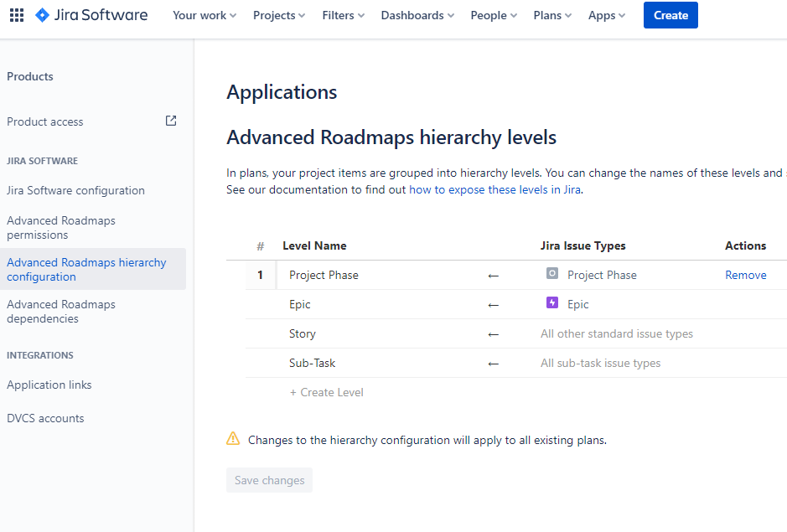The height and width of the screenshot is (532, 787).
Task: Click Create Level to add hierarchy level
Action: [x=327, y=392]
